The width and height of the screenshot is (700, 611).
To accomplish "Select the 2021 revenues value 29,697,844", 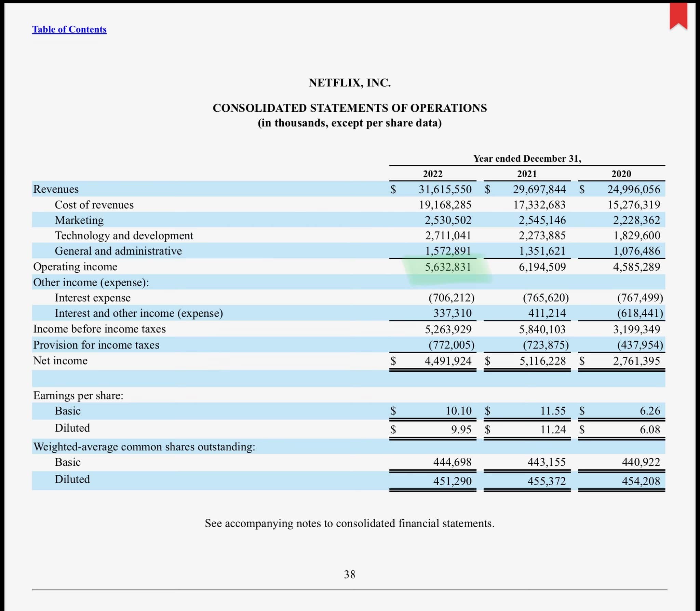I will click(539, 189).
